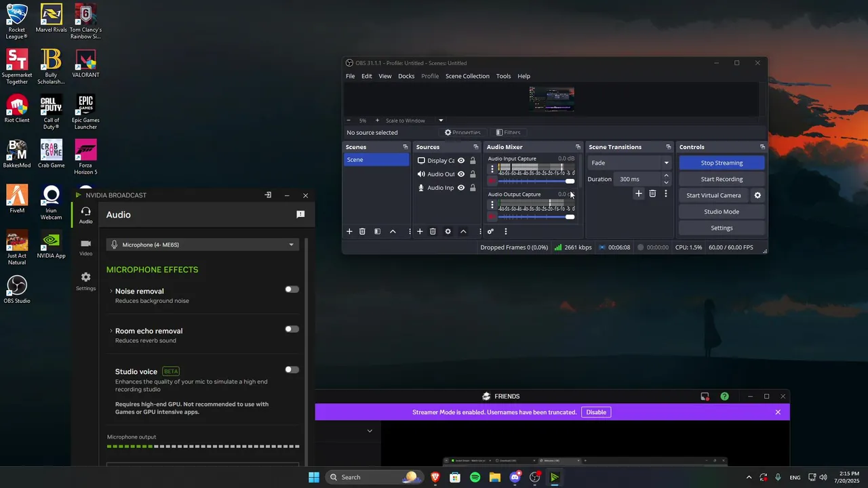This screenshot has width=868, height=488.
Task: Open the Fade transition dropdown
Action: pos(629,163)
